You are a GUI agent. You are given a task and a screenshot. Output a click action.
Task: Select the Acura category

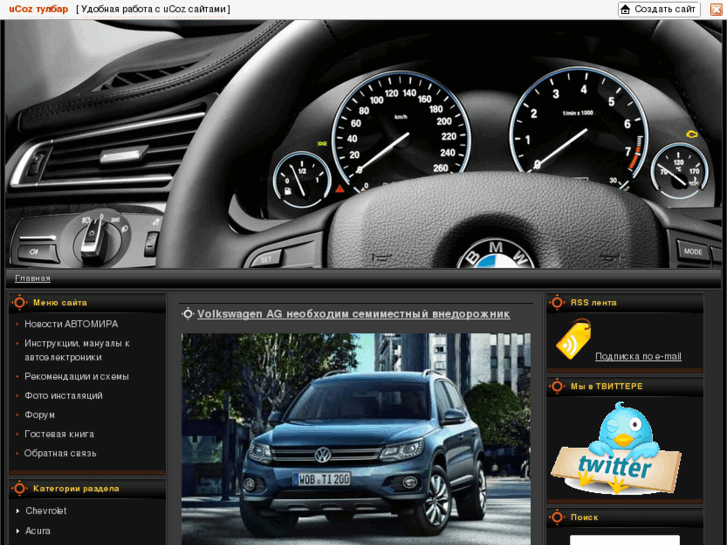coord(38,531)
